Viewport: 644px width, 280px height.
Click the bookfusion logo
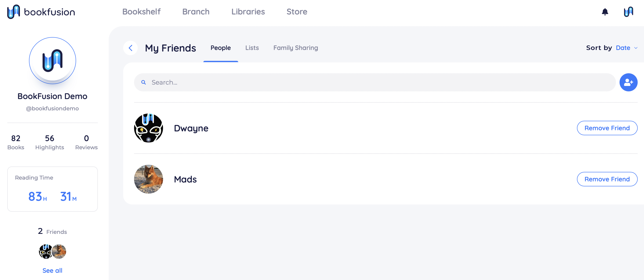tap(41, 12)
